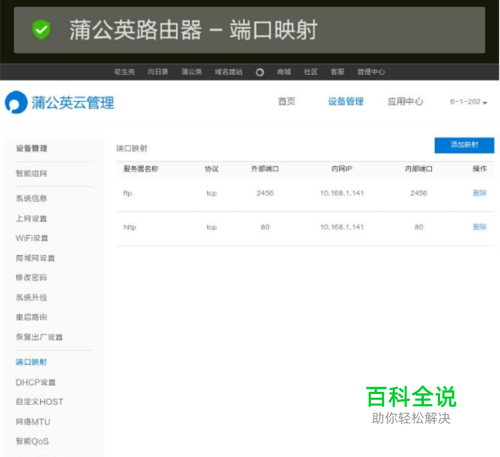This screenshot has width=500, height=457.
Task: Click the internal port 80 in http row
Action: (419, 227)
